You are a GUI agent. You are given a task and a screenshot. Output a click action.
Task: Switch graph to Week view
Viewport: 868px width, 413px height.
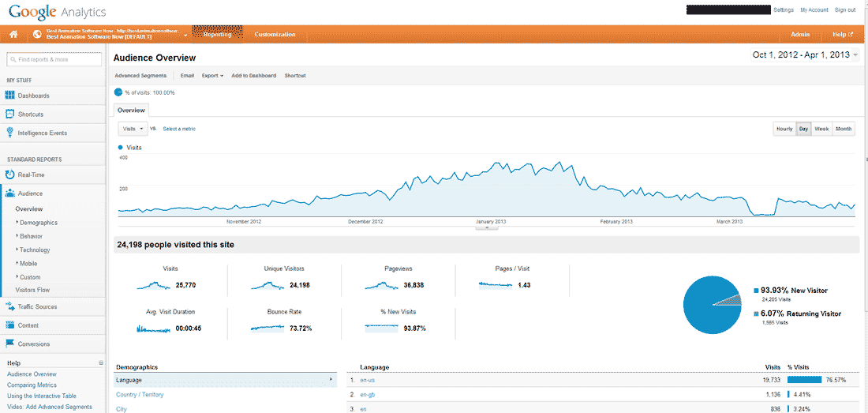coord(821,129)
